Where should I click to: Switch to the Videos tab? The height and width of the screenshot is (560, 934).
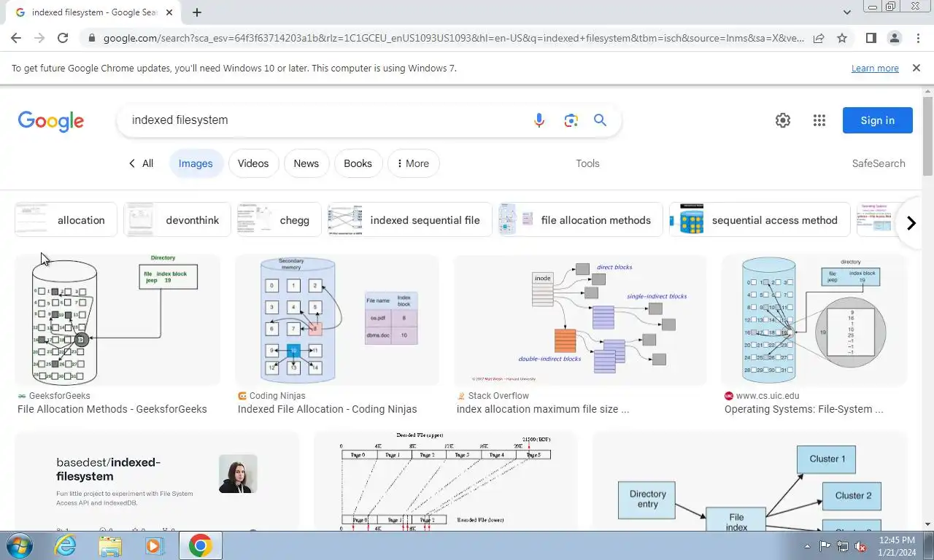click(253, 163)
